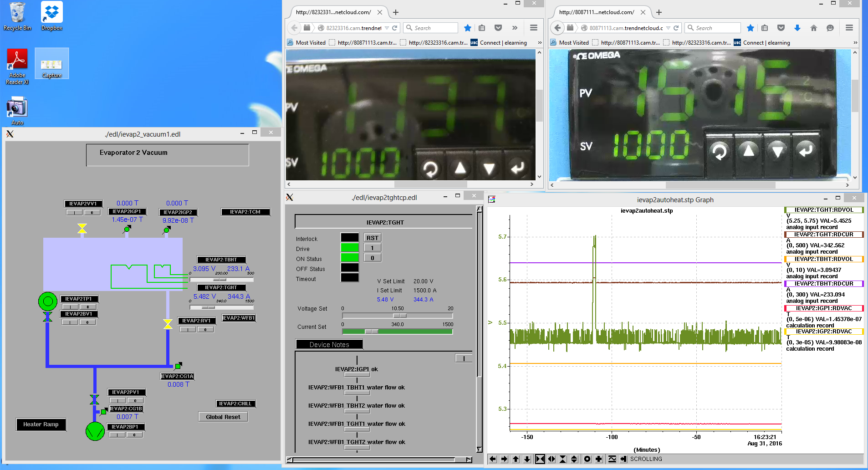The width and height of the screenshot is (868, 470).
Task: Click the auto-scale waveform graph icon
Action: coord(612,459)
